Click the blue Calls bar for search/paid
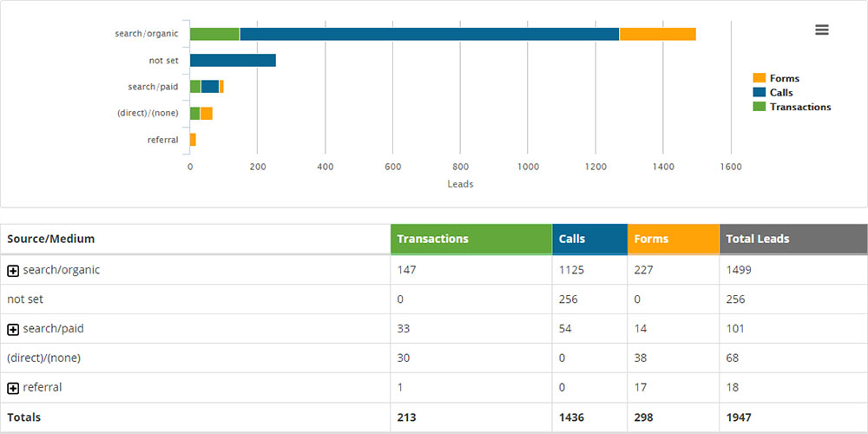868x434 pixels. click(210, 86)
